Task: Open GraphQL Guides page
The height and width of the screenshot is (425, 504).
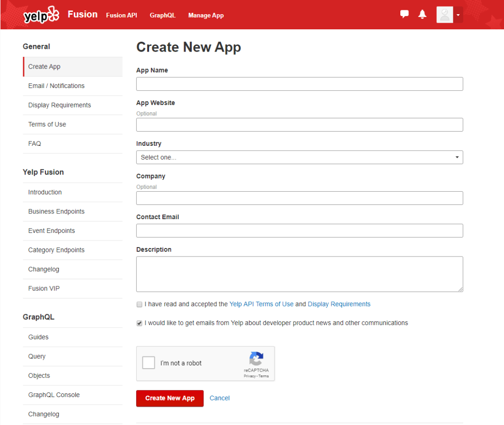Action: click(73, 337)
